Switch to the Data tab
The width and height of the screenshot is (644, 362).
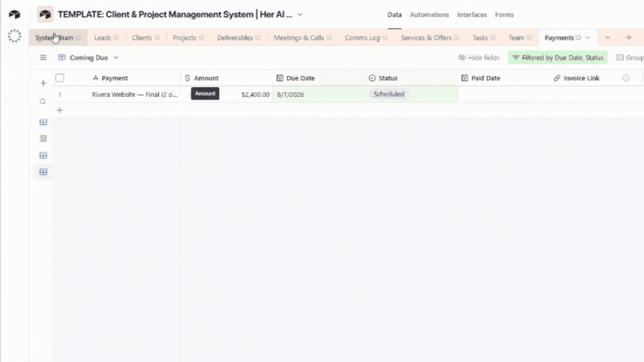[x=394, y=15]
